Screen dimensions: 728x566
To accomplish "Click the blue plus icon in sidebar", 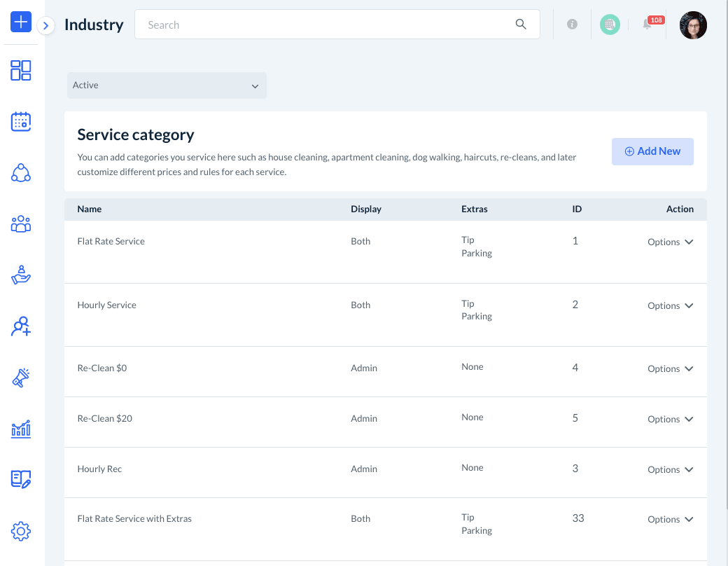I will tap(21, 22).
